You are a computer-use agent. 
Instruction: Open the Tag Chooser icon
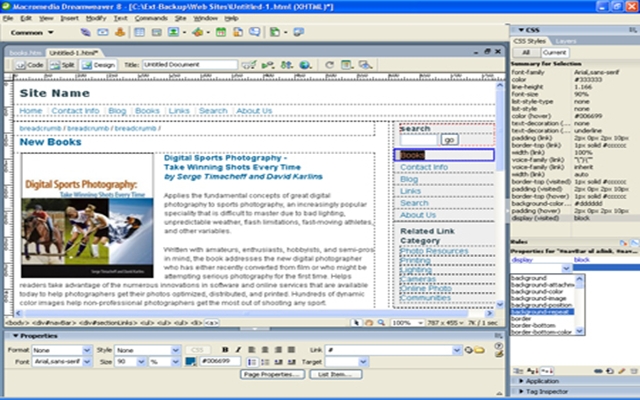[x=299, y=32]
